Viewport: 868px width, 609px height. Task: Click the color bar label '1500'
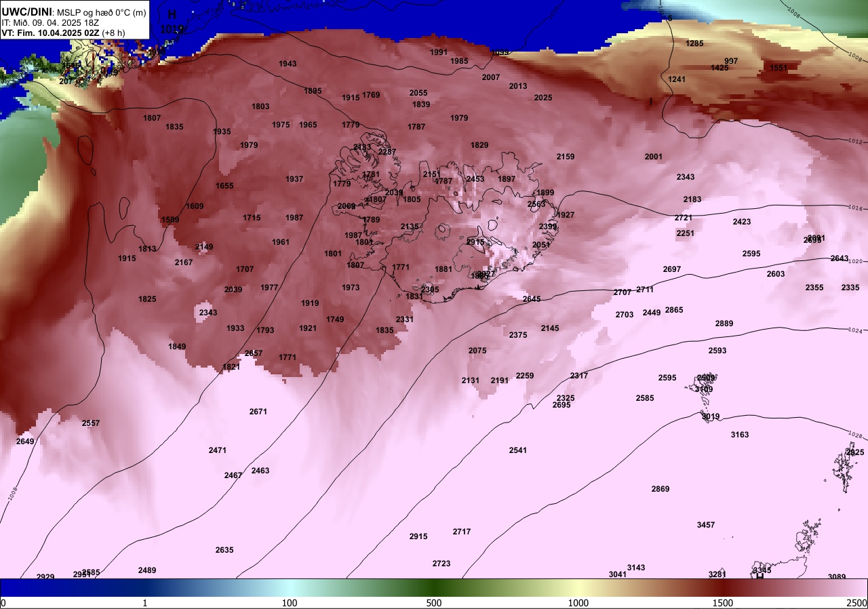click(x=723, y=603)
